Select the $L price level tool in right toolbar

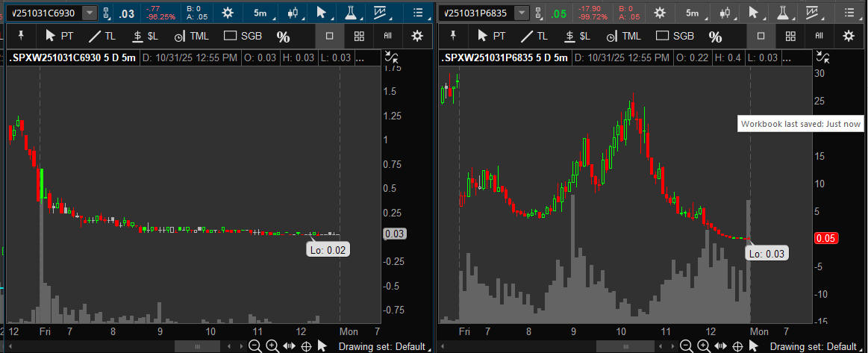577,36
